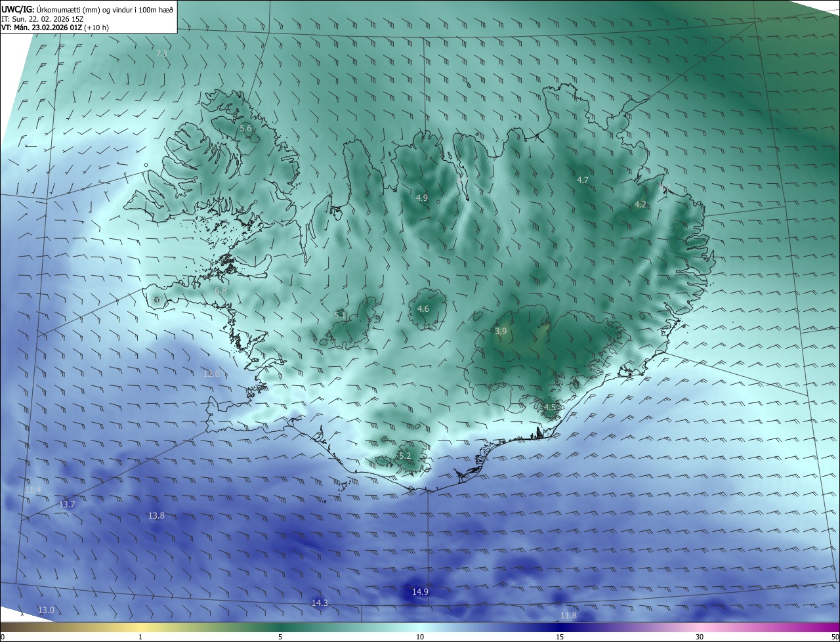840x642 pixels.
Task: Click the colour scale tick labelled 5
Action: pos(280,637)
